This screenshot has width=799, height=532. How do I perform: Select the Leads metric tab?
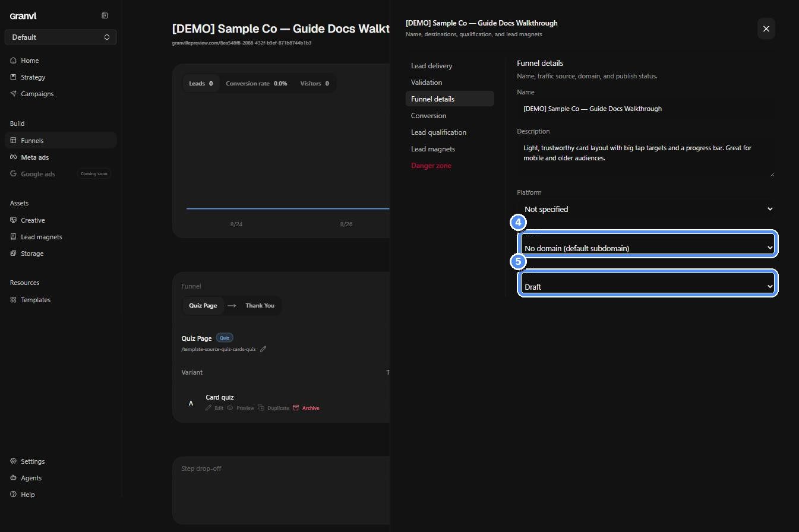click(x=201, y=84)
